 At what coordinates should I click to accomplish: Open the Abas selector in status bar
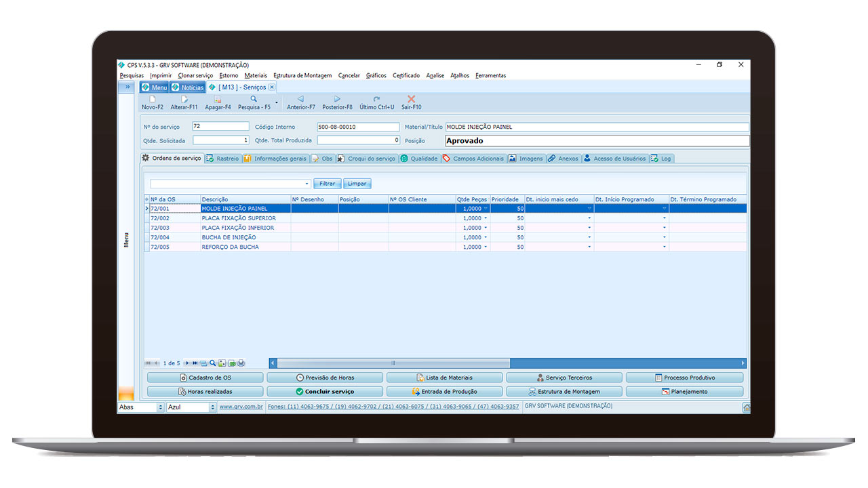(x=161, y=407)
